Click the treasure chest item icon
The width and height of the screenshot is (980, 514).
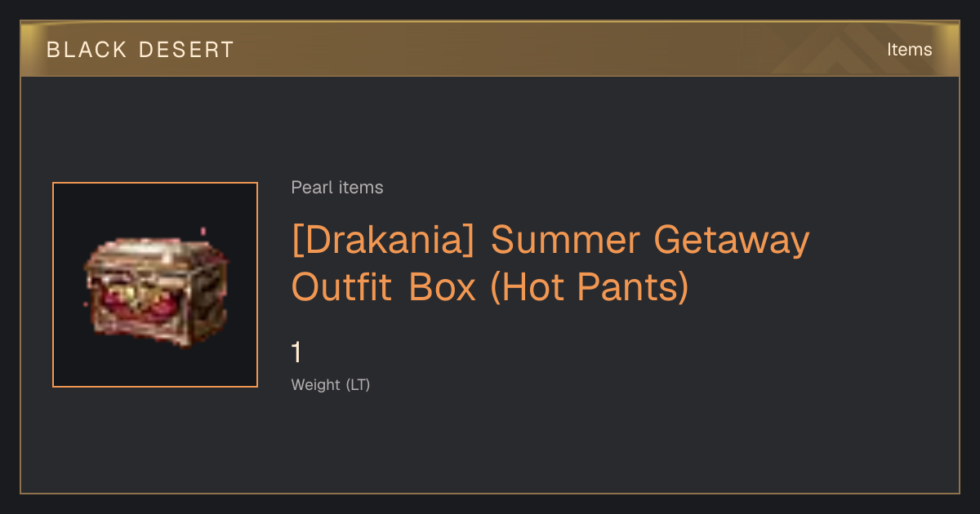[x=156, y=292]
